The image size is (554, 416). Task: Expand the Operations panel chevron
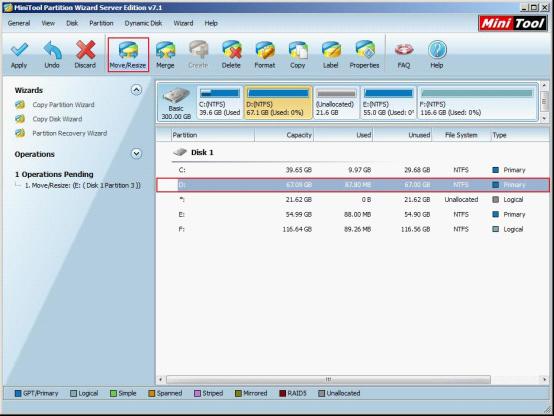click(x=136, y=154)
